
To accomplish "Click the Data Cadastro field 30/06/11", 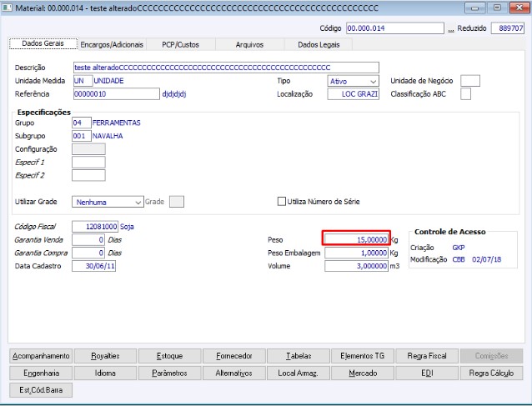I will point(93,266).
